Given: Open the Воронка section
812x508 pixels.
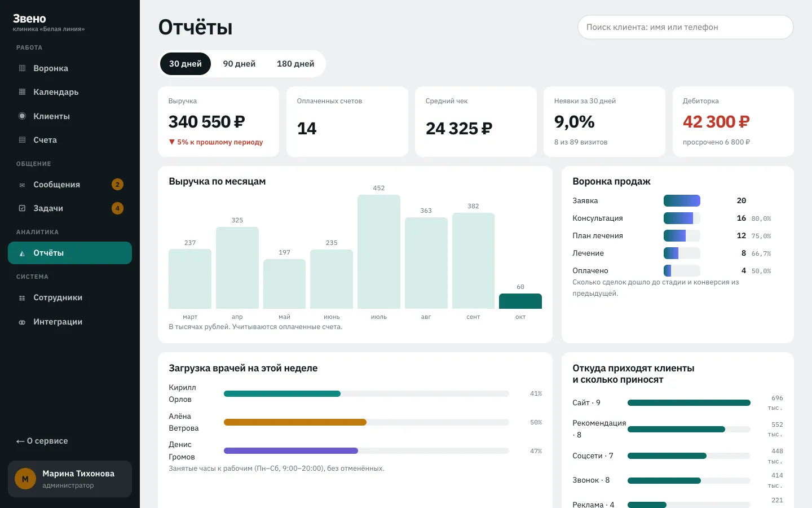Looking at the screenshot, I should (70, 68).
